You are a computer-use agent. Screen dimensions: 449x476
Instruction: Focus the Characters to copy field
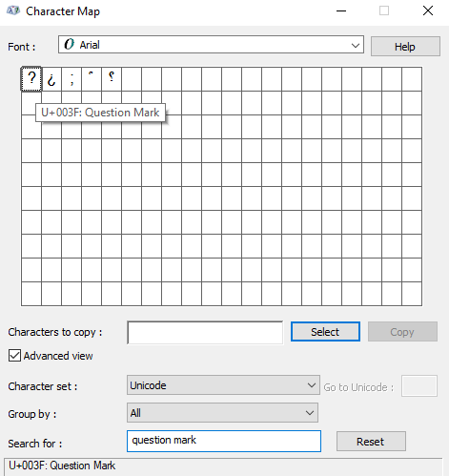[205, 333]
